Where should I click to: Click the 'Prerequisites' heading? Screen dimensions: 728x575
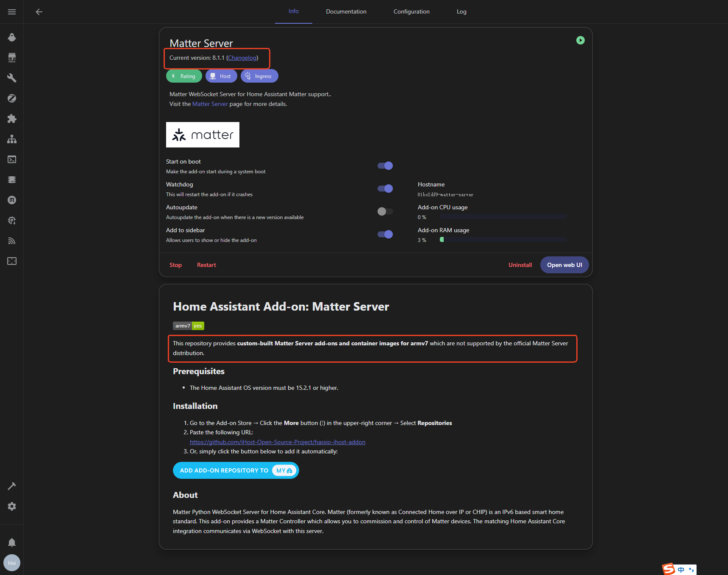tap(199, 371)
